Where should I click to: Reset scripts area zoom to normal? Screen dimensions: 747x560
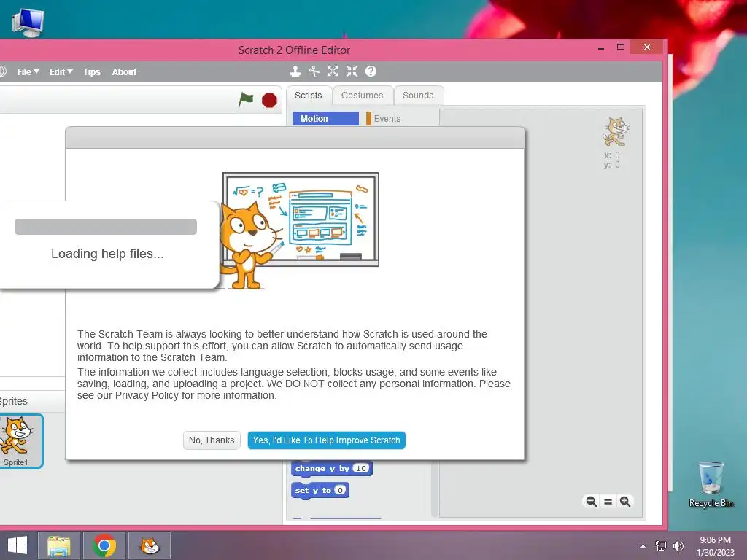pyautogui.click(x=608, y=502)
